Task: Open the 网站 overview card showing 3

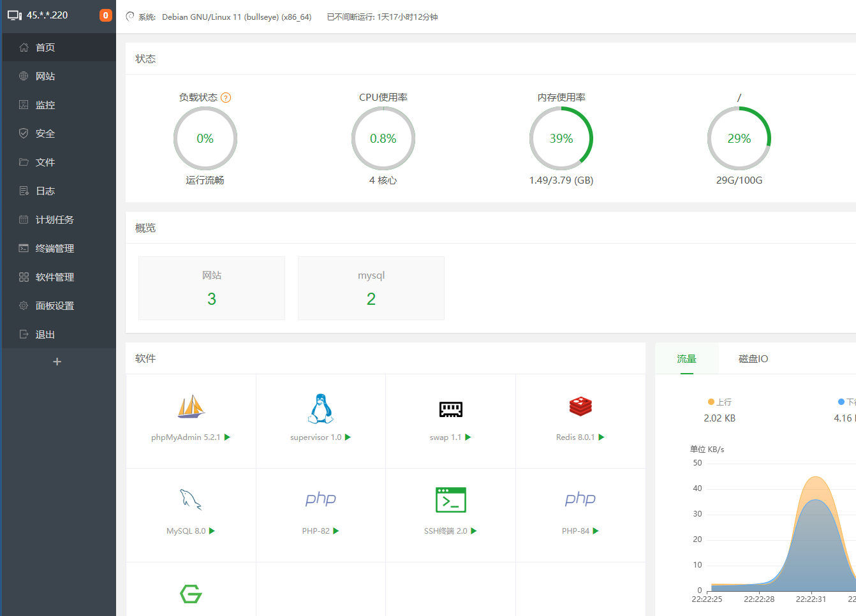Action: [212, 288]
